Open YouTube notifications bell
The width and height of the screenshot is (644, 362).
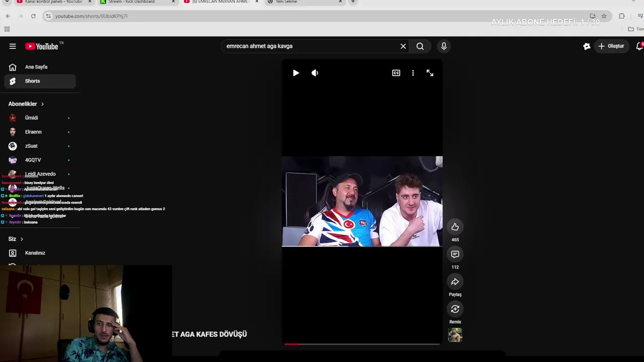click(639, 46)
